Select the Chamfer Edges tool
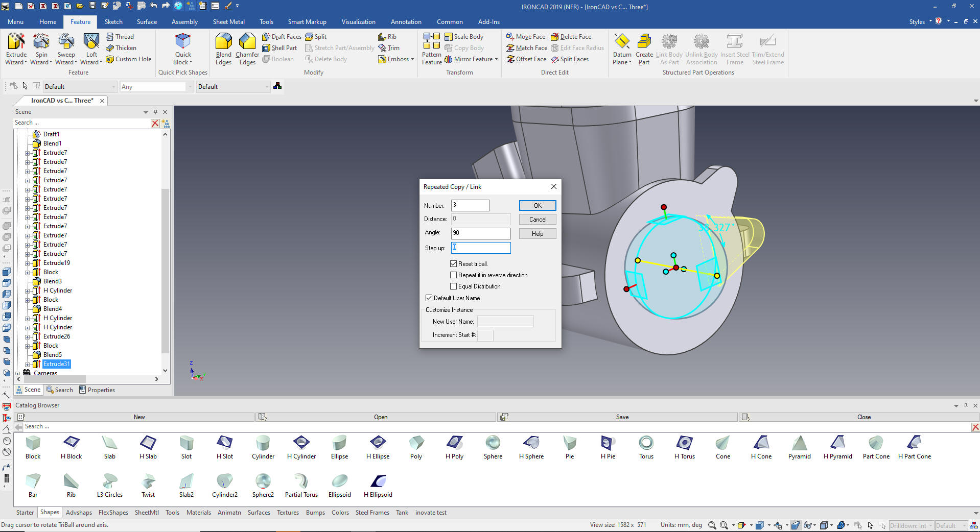980x532 pixels. click(x=247, y=42)
